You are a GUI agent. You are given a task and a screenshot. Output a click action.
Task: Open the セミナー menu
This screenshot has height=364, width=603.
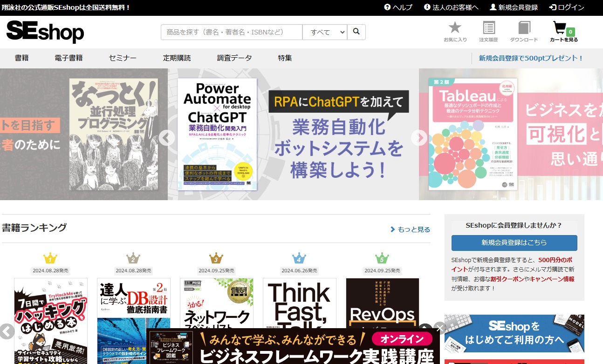point(123,58)
